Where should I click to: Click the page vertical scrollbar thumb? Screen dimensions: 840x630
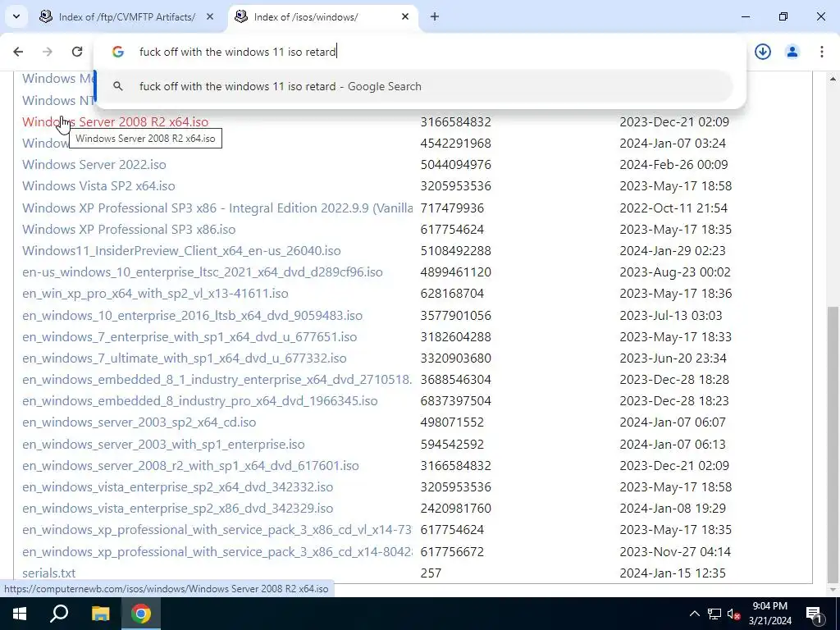(x=833, y=443)
